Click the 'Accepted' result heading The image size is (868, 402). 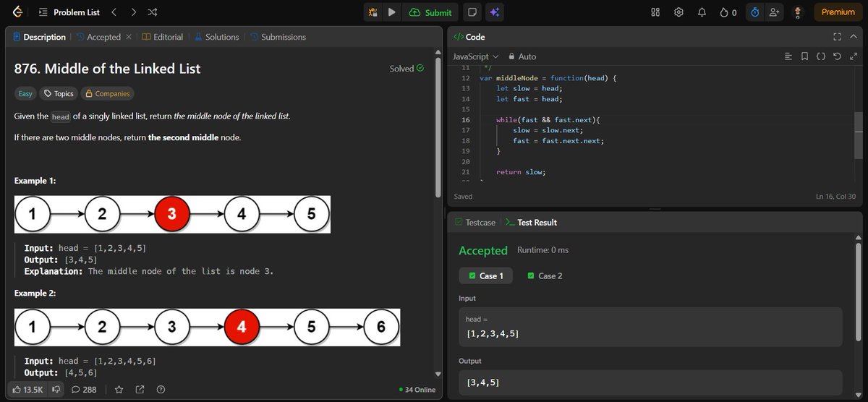coord(483,250)
